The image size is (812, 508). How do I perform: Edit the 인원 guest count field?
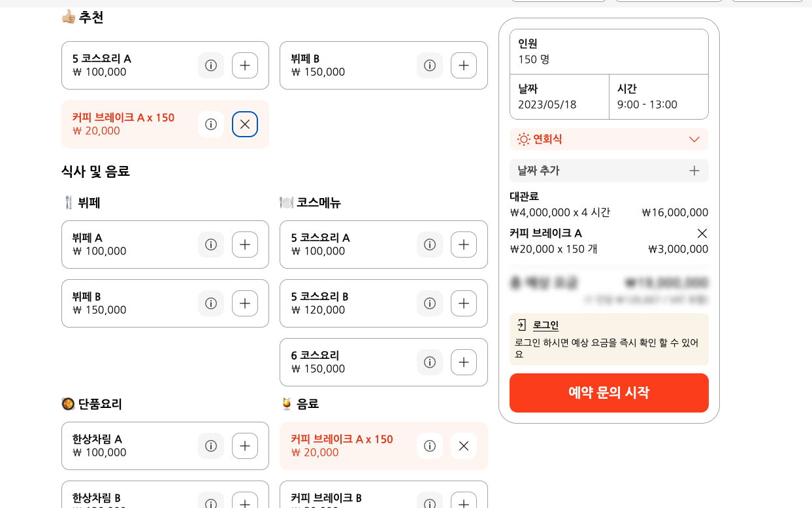[x=609, y=52]
